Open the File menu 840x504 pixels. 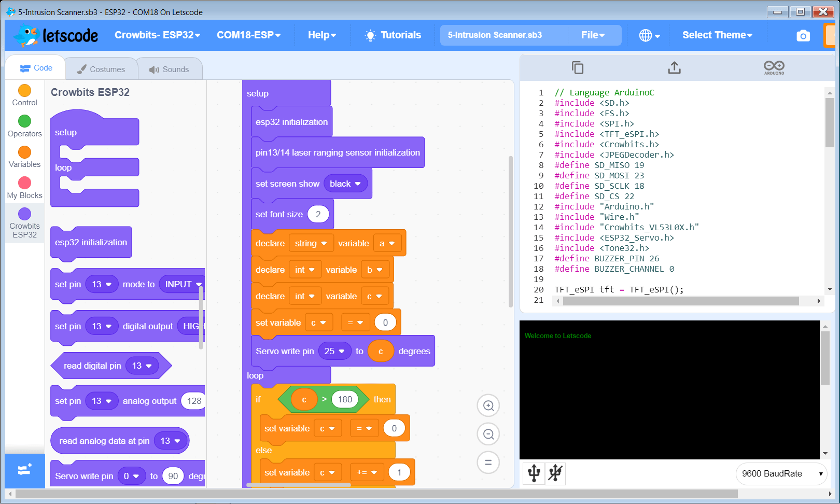coord(593,35)
